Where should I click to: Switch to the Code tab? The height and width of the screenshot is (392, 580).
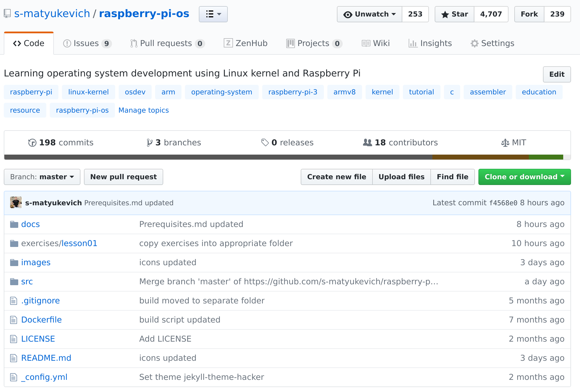tap(29, 43)
